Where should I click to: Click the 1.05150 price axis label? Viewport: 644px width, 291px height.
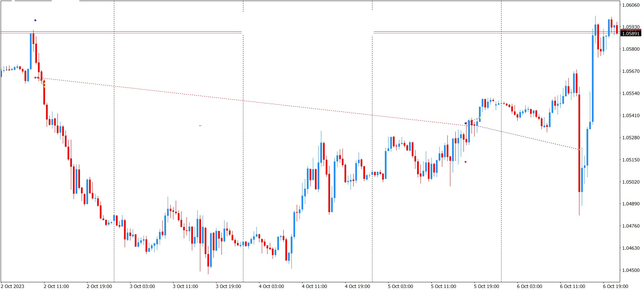631,160
